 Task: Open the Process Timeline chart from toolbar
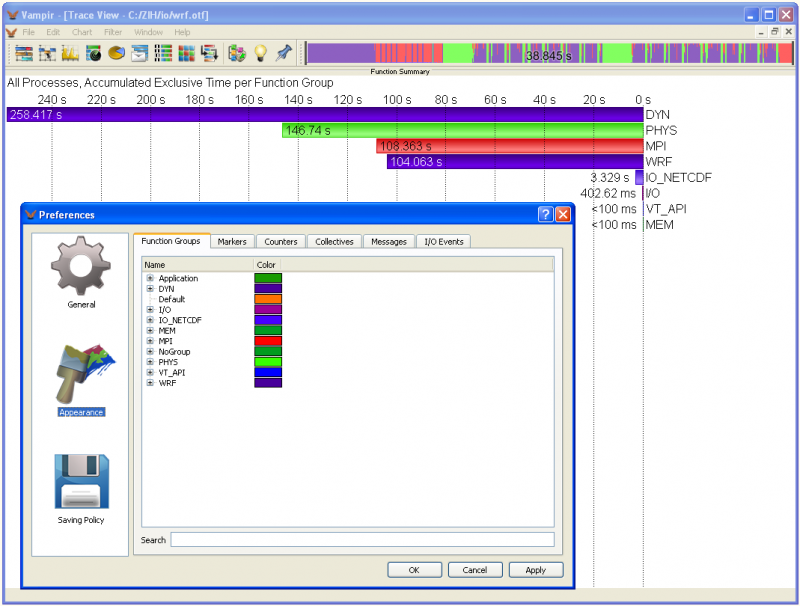pos(47,54)
